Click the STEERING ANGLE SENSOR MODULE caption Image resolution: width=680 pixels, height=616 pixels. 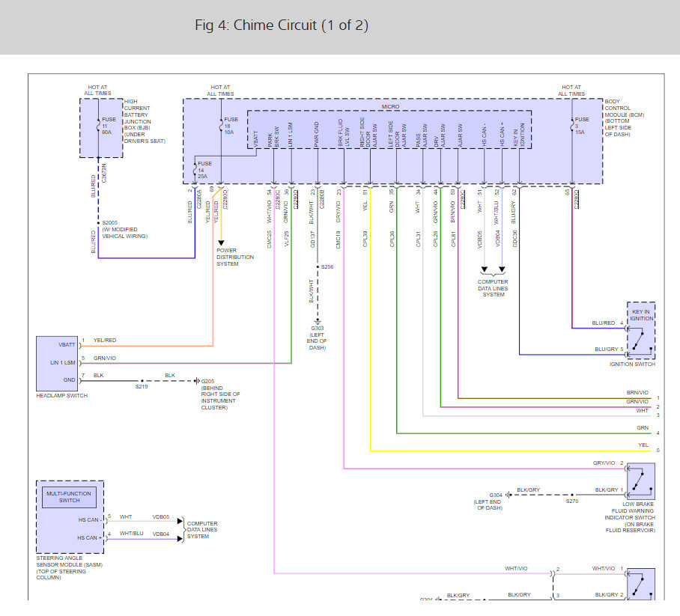[70, 568]
